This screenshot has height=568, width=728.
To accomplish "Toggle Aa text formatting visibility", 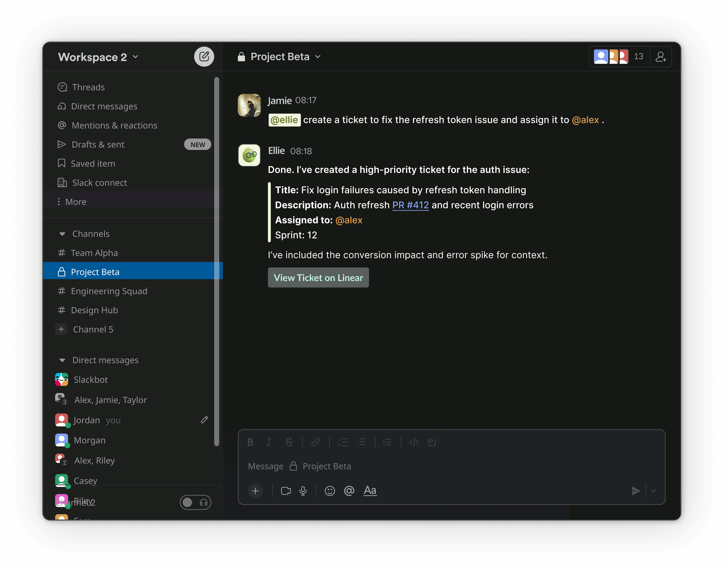I will pos(370,491).
